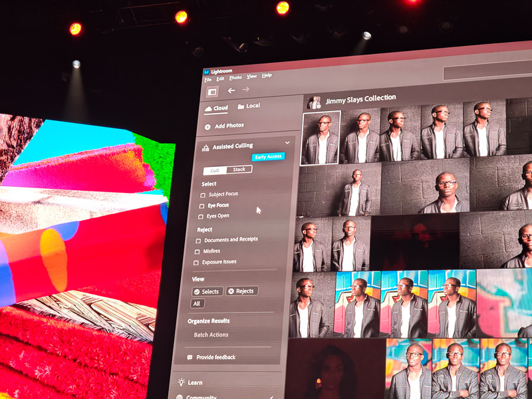Click the Assisted Culling panel icon
Viewport: 532px width, 399px height.
[x=205, y=148]
